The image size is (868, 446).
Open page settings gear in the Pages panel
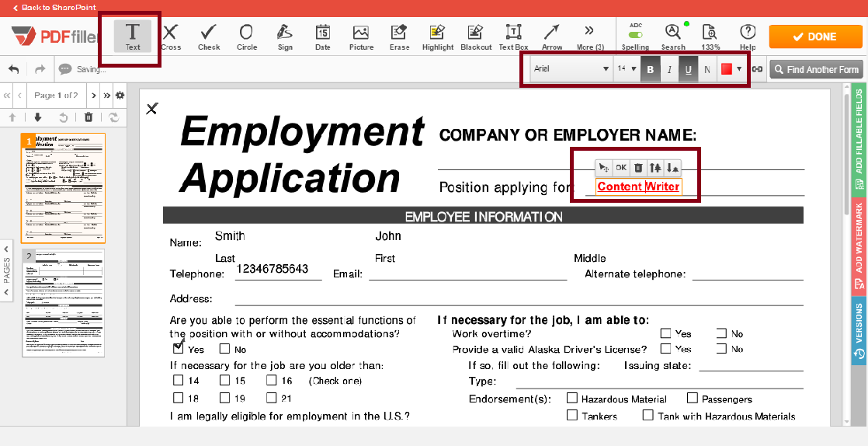coord(120,96)
